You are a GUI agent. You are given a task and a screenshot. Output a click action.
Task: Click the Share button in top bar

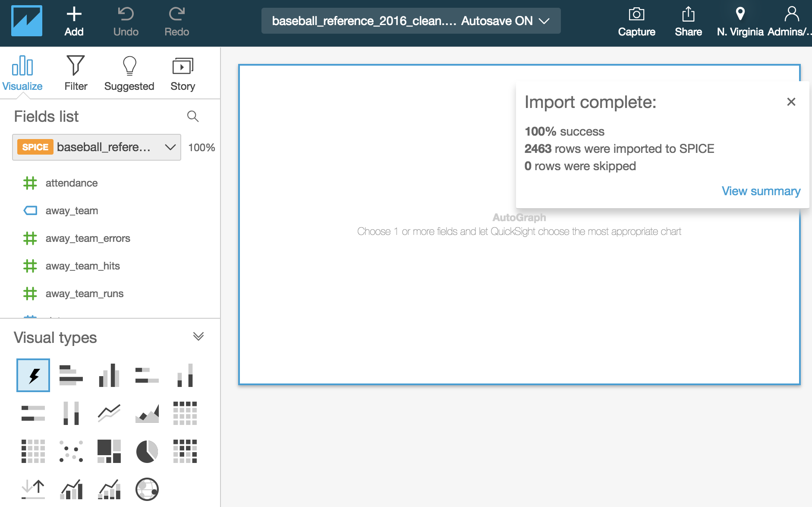coord(688,22)
